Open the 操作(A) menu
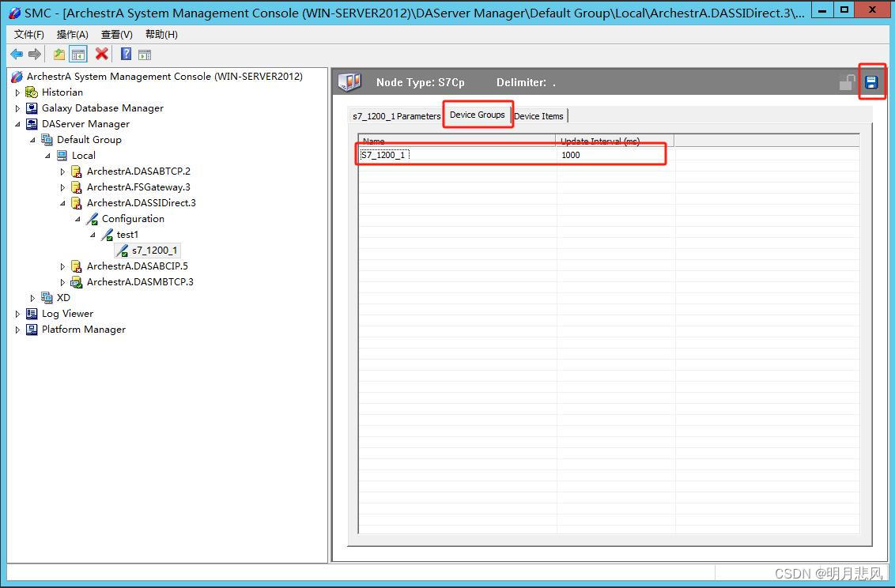Viewport: 895px width, 588px height. coord(73,35)
